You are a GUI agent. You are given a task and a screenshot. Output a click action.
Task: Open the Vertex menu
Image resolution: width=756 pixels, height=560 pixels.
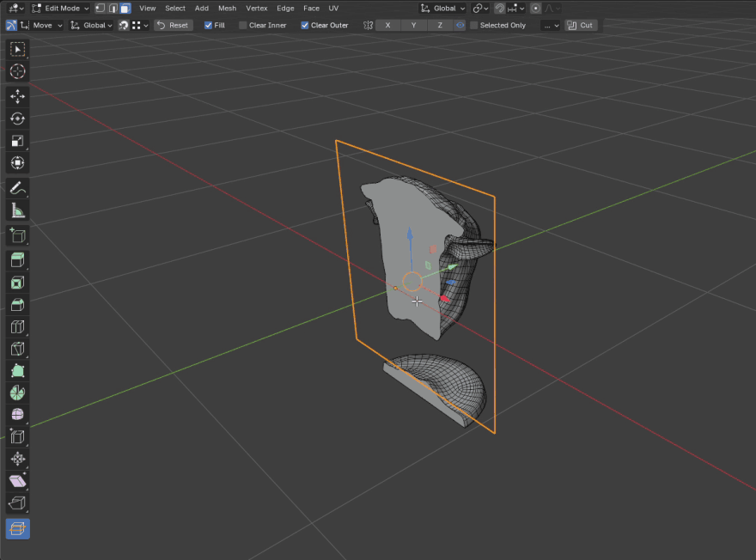257,9
